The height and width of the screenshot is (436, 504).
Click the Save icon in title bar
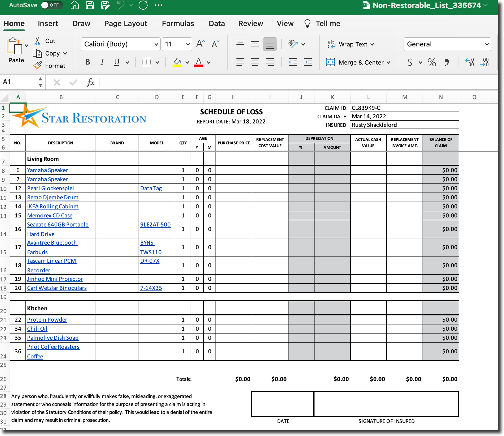click(90, 5)
